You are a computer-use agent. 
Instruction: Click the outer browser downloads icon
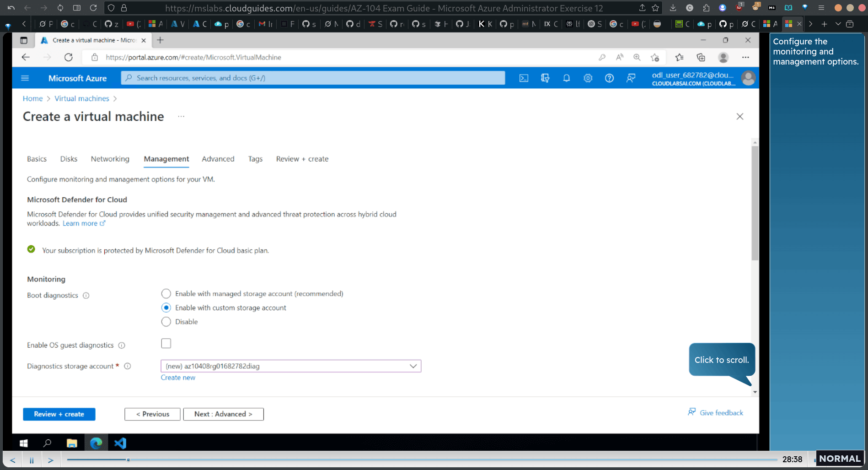point(673,8)
